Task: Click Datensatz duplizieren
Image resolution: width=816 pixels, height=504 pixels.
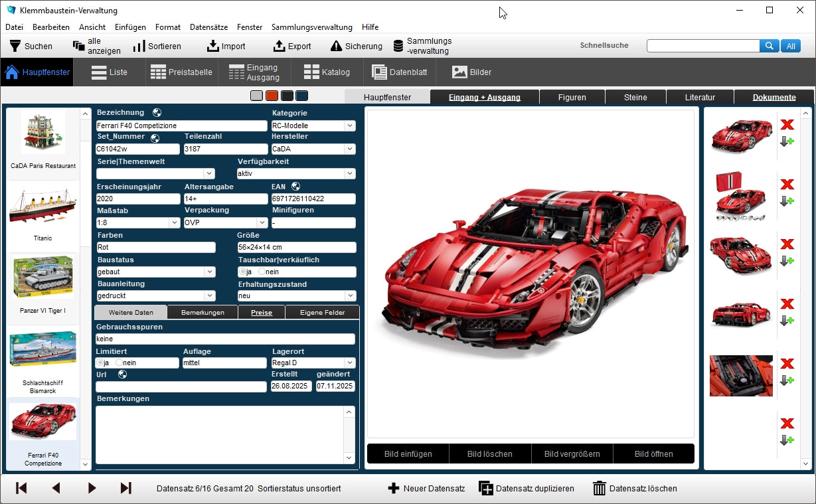Action: [527, 488]
